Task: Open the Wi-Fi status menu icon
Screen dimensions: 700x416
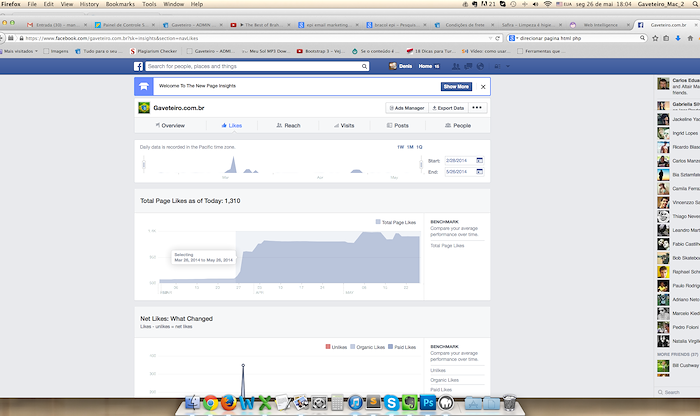Action: tap(548, 4)
